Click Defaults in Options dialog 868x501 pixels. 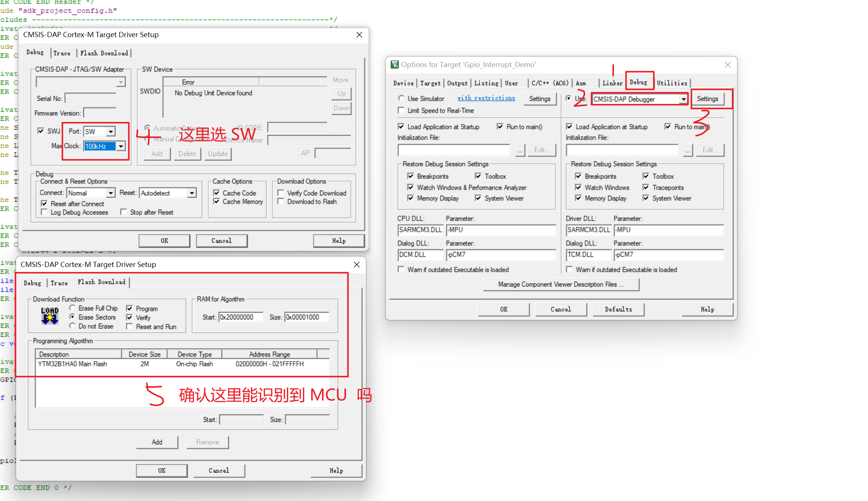point(618,309)
